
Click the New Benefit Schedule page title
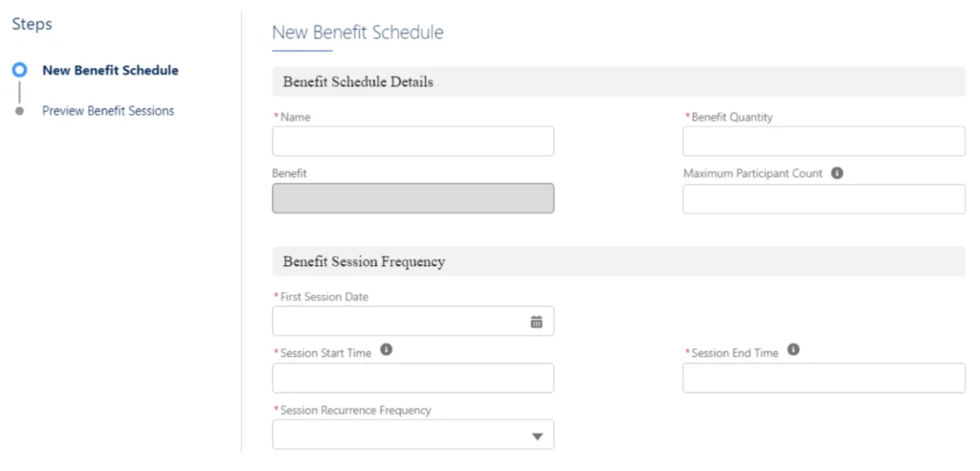(x=358, y=33)
